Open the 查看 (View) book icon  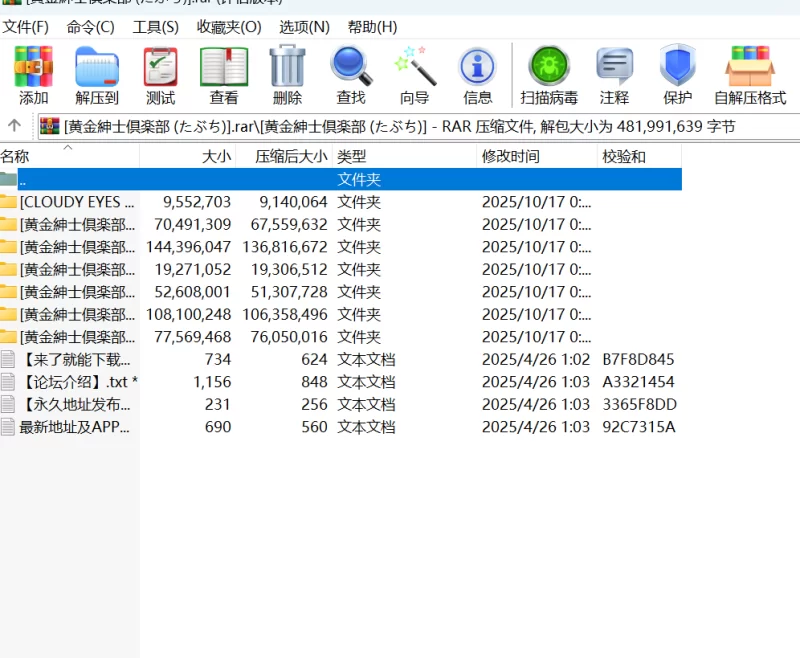pos(224,67)
